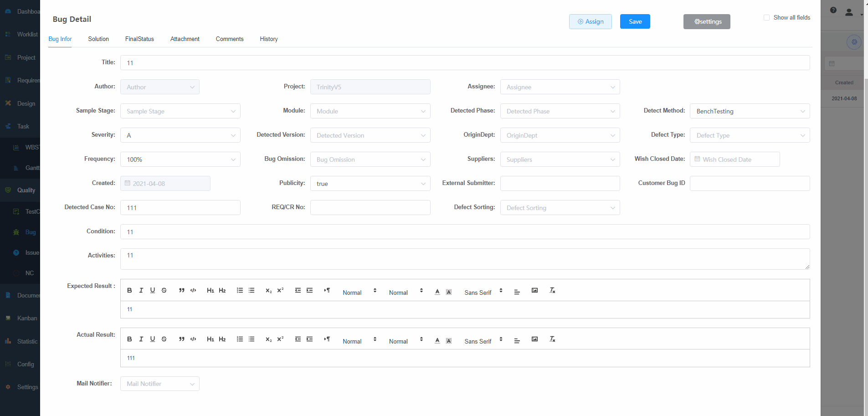Expand the Sample Stage dropdown
868x416 pixels.
click(x=180, y=111)
